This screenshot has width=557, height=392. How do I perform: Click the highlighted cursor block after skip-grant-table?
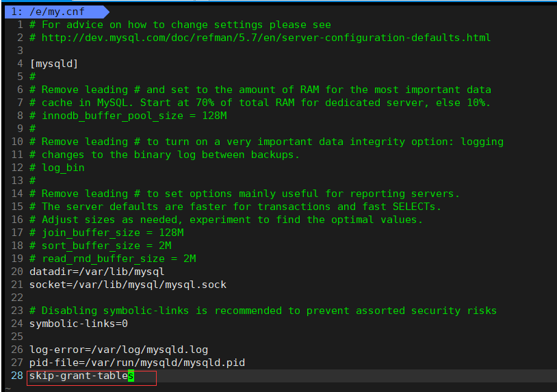[131, 376]
